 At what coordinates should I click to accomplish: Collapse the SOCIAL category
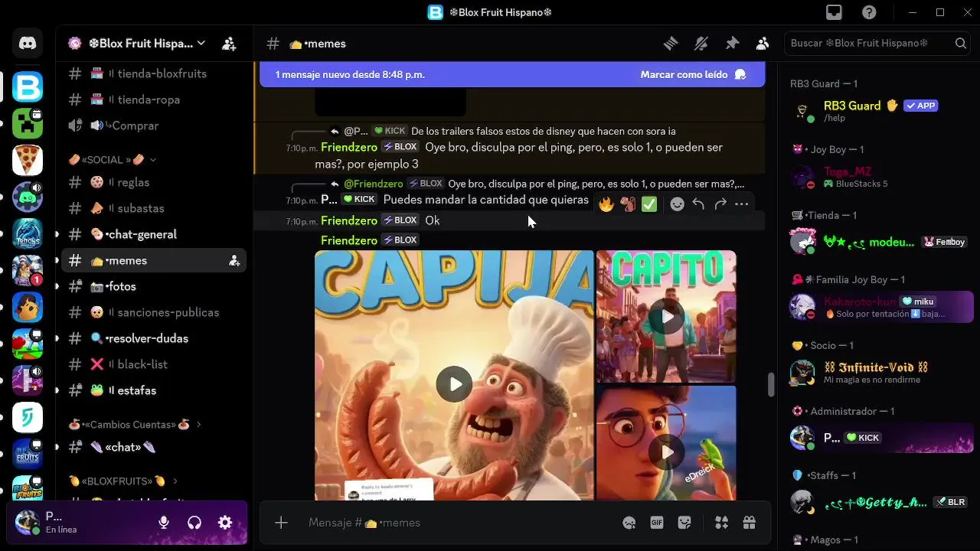113,159
